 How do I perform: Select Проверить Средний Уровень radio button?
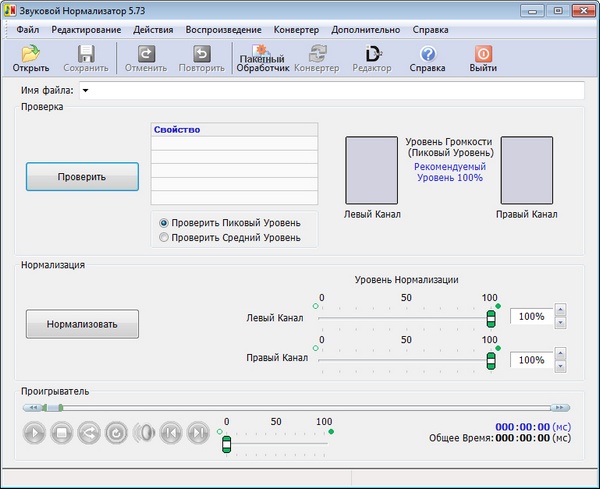coord(165,237)
